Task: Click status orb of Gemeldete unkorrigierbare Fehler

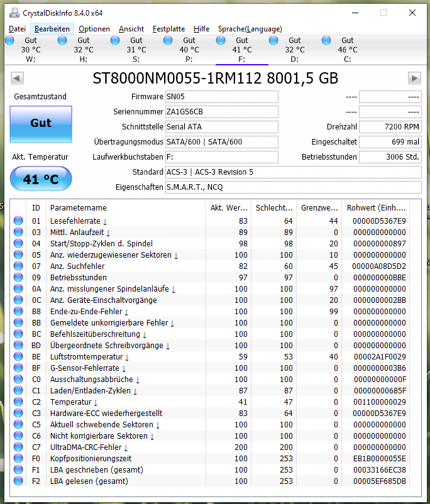Action: (18, 322)
